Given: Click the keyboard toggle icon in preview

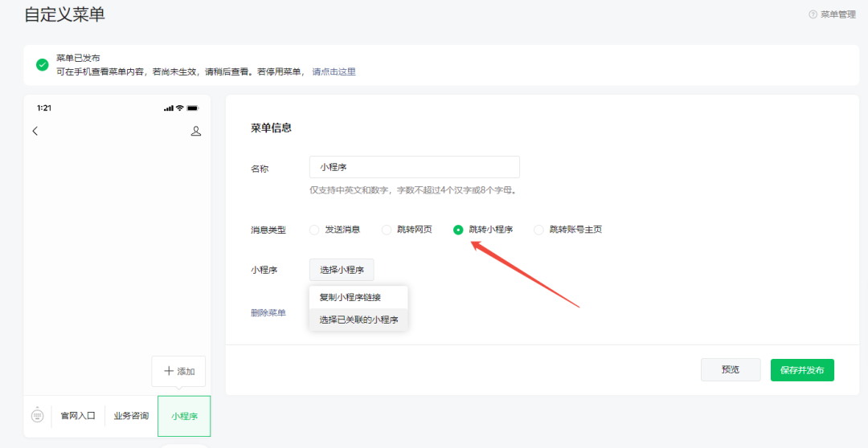Looking at the screenshot, I should point(37,415).
